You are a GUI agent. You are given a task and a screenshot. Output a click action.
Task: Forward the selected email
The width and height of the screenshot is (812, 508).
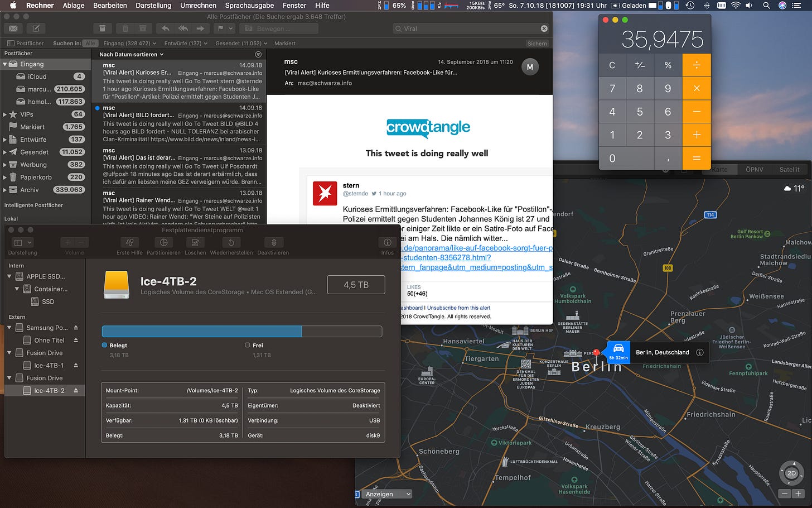click(200, 28)
